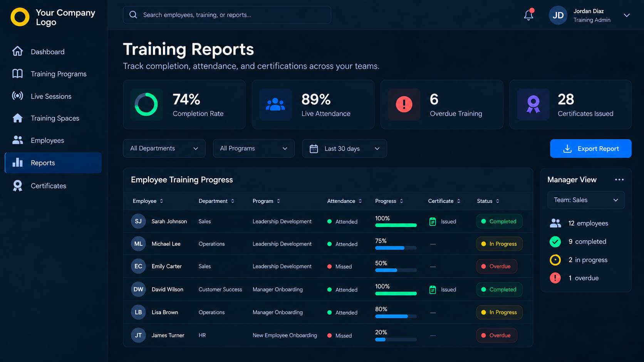Click the New Employee Onboarding program cell
The height and width of the screenshot is (362, 644).
tap(285, 335)
